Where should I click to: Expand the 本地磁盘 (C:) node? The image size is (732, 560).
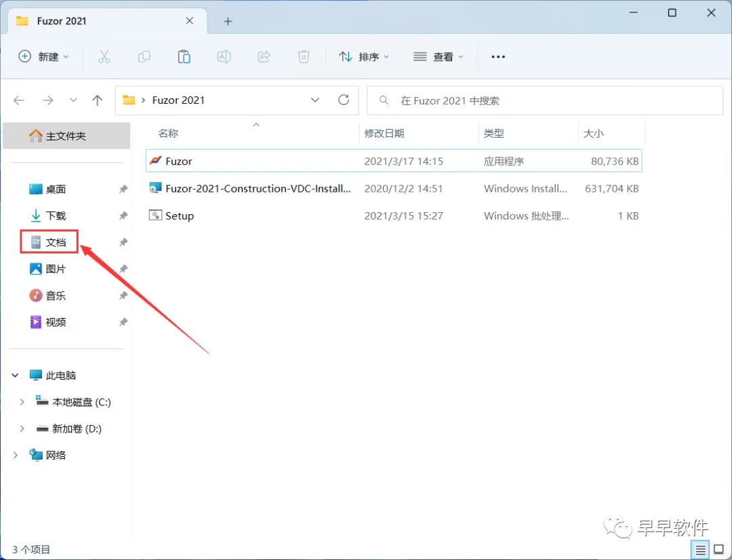pos(22,401)
